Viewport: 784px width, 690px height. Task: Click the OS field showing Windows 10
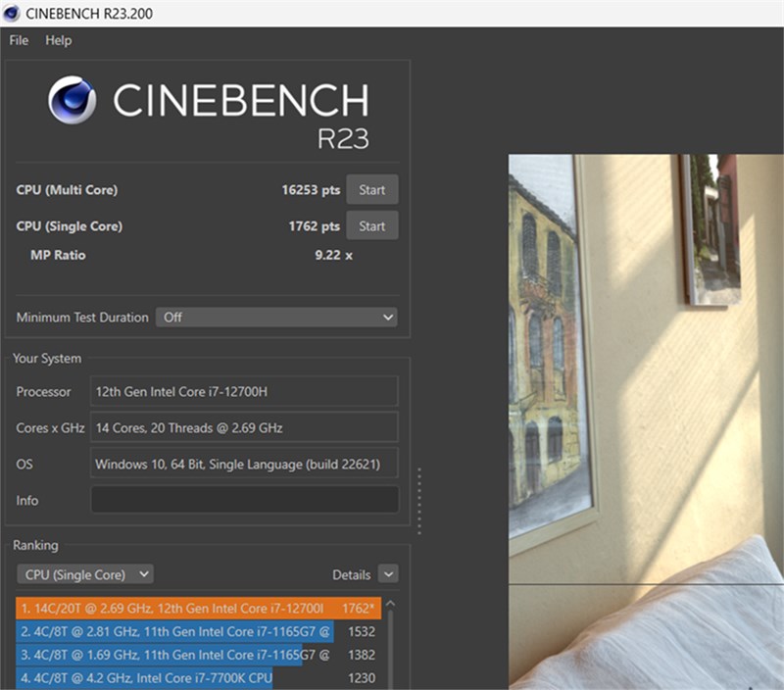[x=244, y=464]
